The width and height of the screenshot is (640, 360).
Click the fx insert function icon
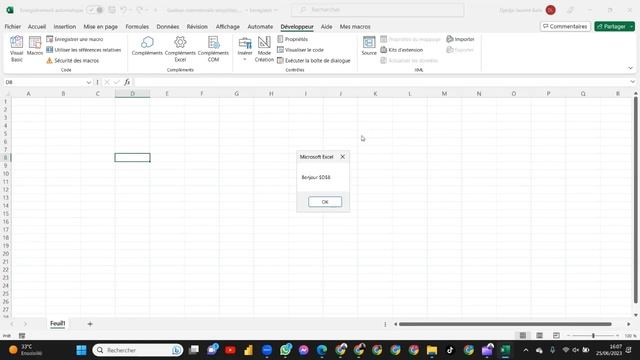tap(127, 82)
